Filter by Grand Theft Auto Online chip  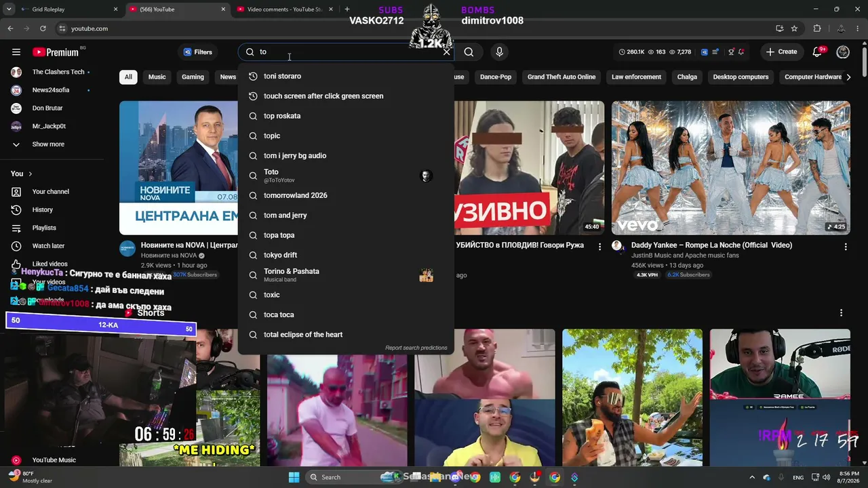coord(561,77)
